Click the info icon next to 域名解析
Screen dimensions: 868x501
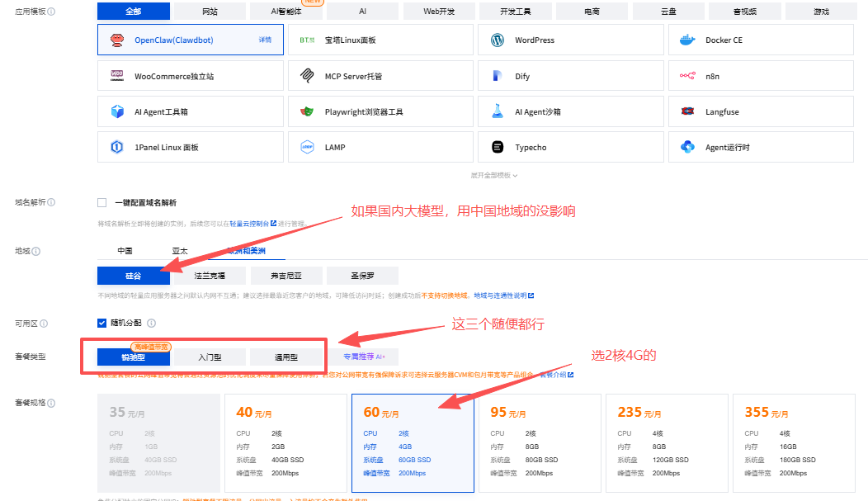coord(51,202)
